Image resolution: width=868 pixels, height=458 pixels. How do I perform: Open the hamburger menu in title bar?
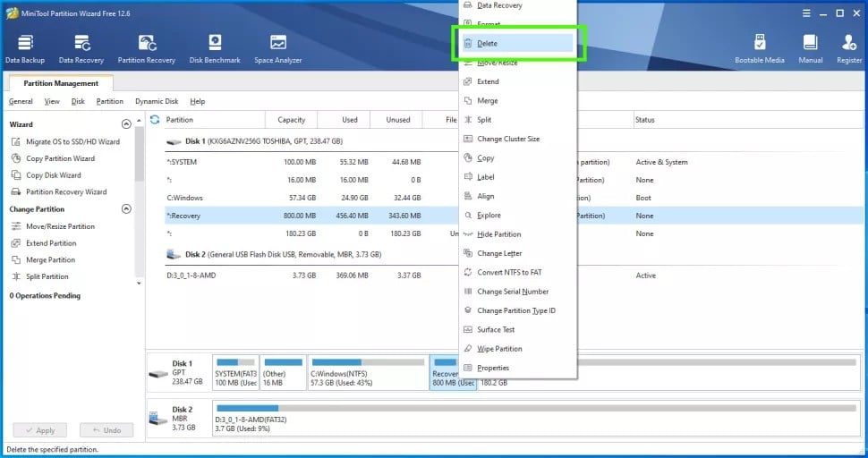[x=806, y=13]
